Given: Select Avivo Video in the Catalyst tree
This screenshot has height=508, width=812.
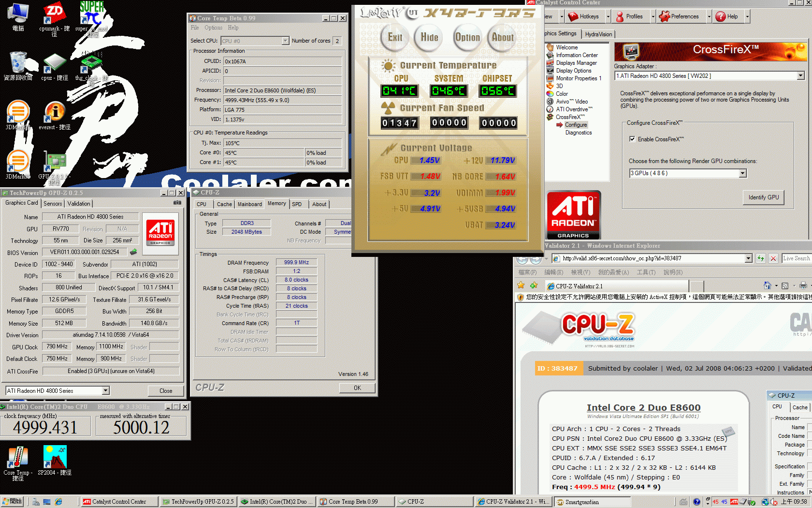Looking at the screenshot, I should (x=572, y=102).
